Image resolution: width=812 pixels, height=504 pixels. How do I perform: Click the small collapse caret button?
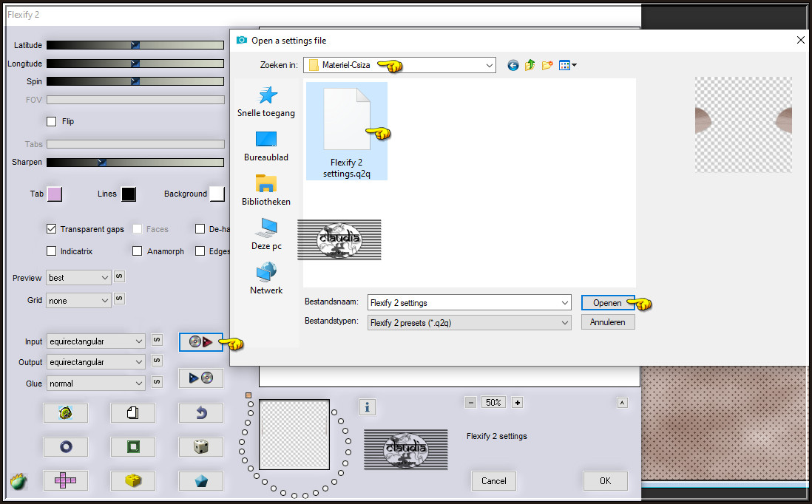[623, 403]
